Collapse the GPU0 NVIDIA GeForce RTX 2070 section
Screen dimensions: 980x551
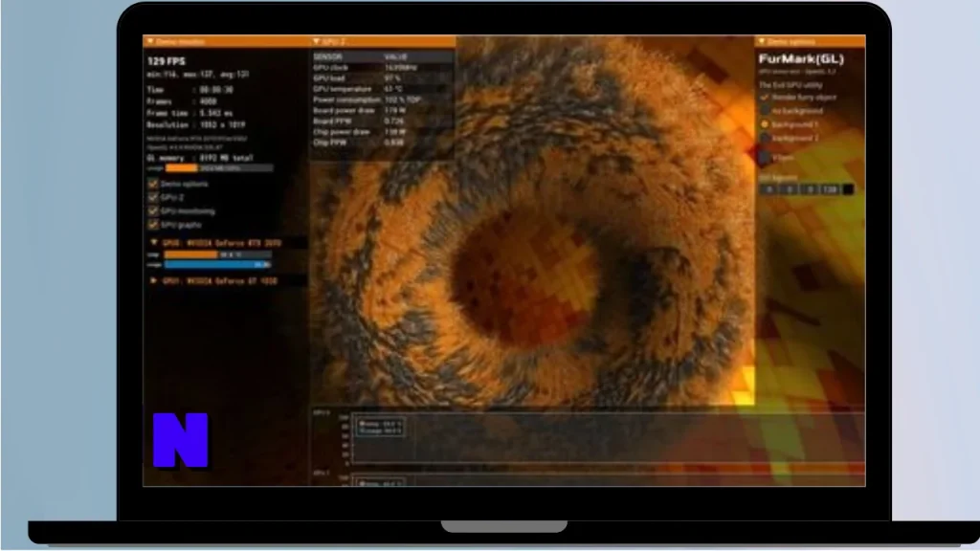(154, 242)
